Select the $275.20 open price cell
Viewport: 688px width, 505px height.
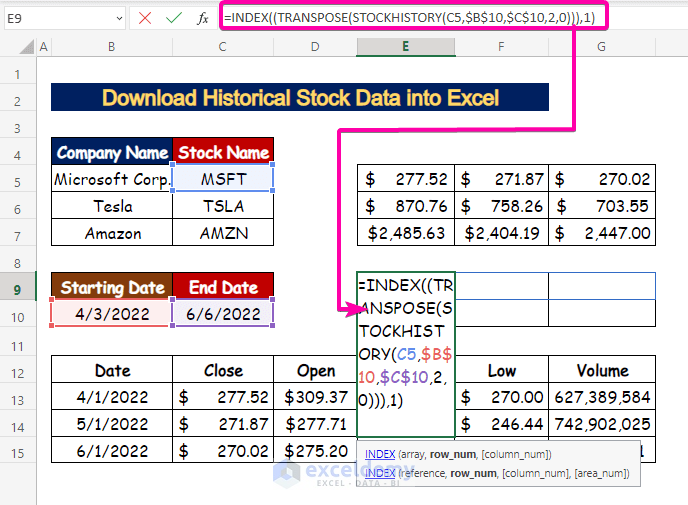[315, 450]
